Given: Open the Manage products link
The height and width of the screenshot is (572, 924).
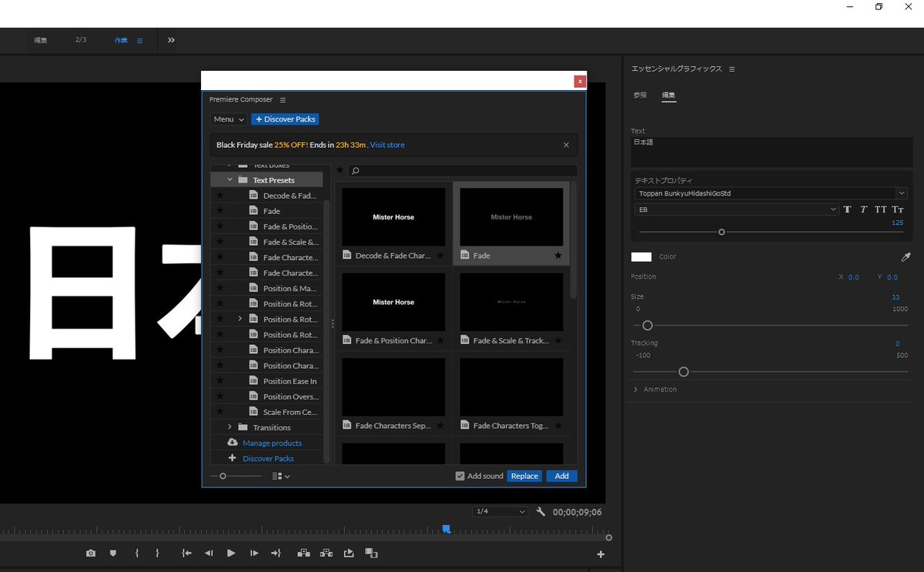Looking at the screenshot, I should click(272, 443).
